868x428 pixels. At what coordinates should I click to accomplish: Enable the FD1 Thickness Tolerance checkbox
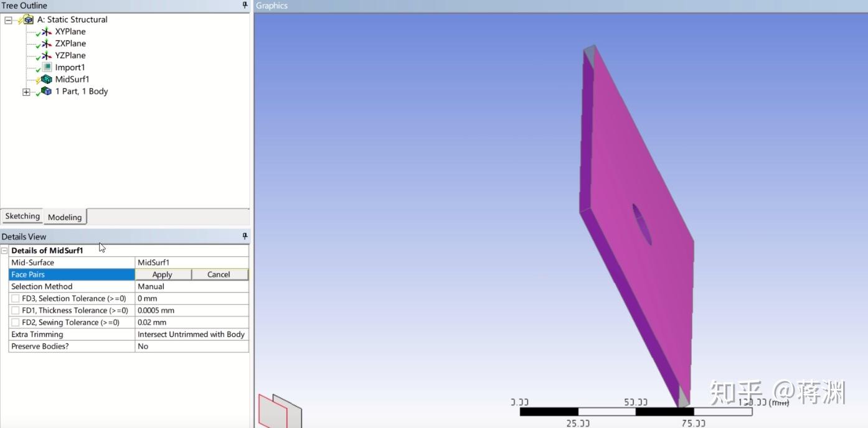click(15, 310)
